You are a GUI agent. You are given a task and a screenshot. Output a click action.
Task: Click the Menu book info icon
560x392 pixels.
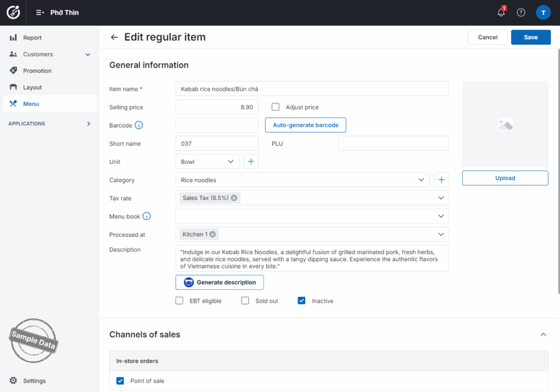(x=147, y=217)
